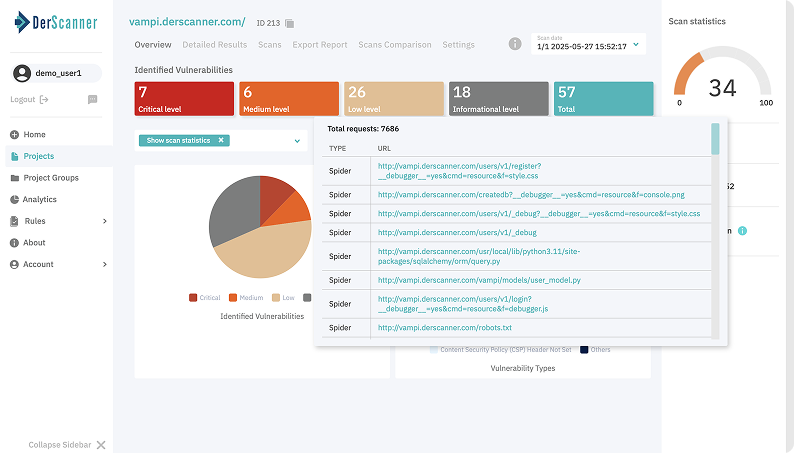Open the robots.txt URL link

click(445, 328)
